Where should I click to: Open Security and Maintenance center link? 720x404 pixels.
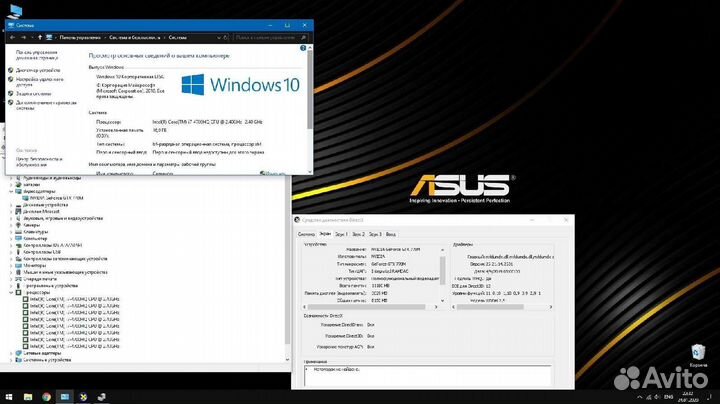point(39,162)
